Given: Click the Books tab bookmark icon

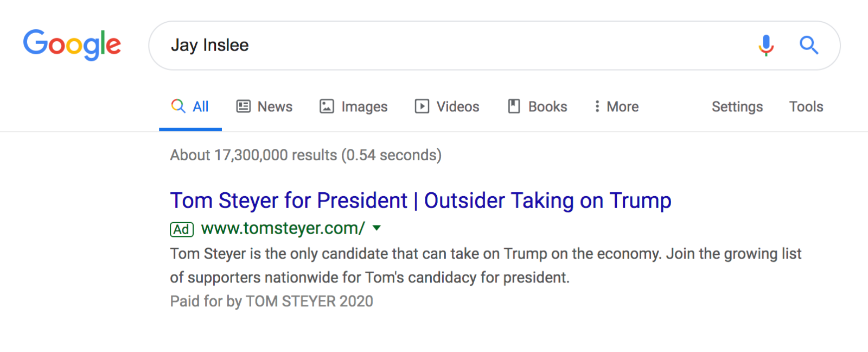Looking at the screenshot, I should point(514,106).
